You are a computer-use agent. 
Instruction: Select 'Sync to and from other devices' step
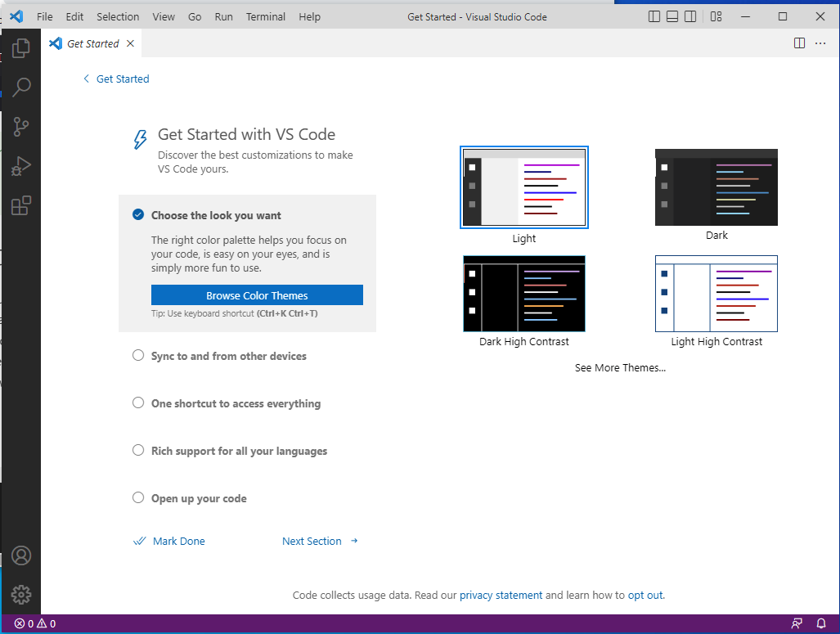pos(228,357)
